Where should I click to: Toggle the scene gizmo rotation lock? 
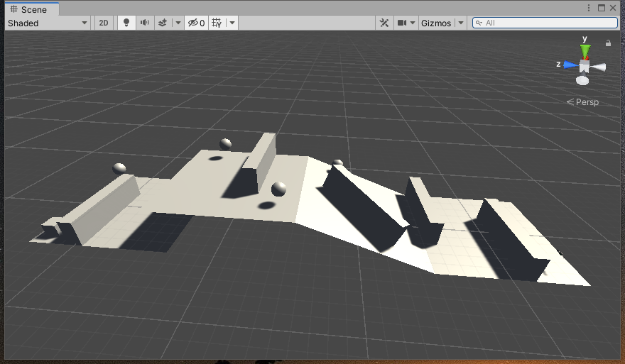pyautogui.click(x=608, y=43)
